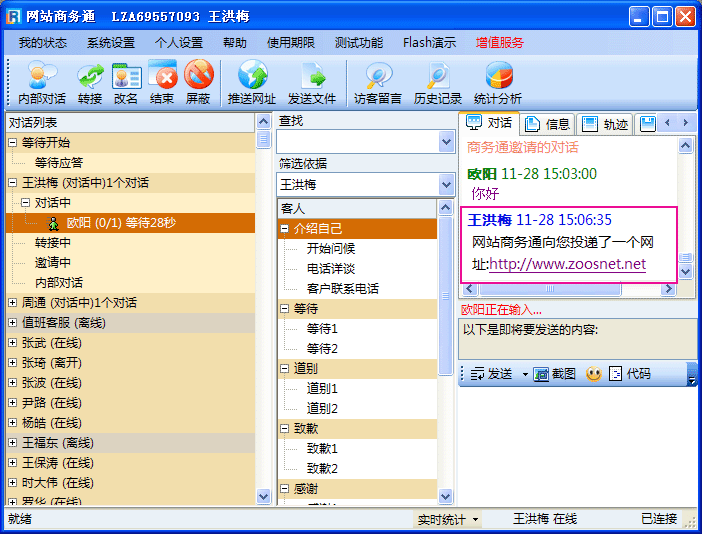Click the emoji smiley icon
This screenshot has height=534, width=702.
[594, 374]
